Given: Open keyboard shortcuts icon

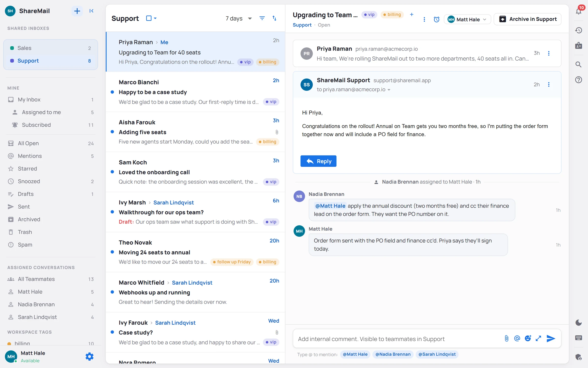Looking at the screenshot, I should click(x=578, y=338).
